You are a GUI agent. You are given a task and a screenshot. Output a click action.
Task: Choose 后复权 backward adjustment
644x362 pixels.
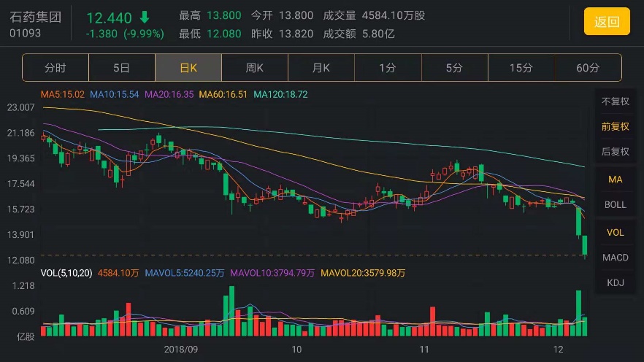(615, 151)
